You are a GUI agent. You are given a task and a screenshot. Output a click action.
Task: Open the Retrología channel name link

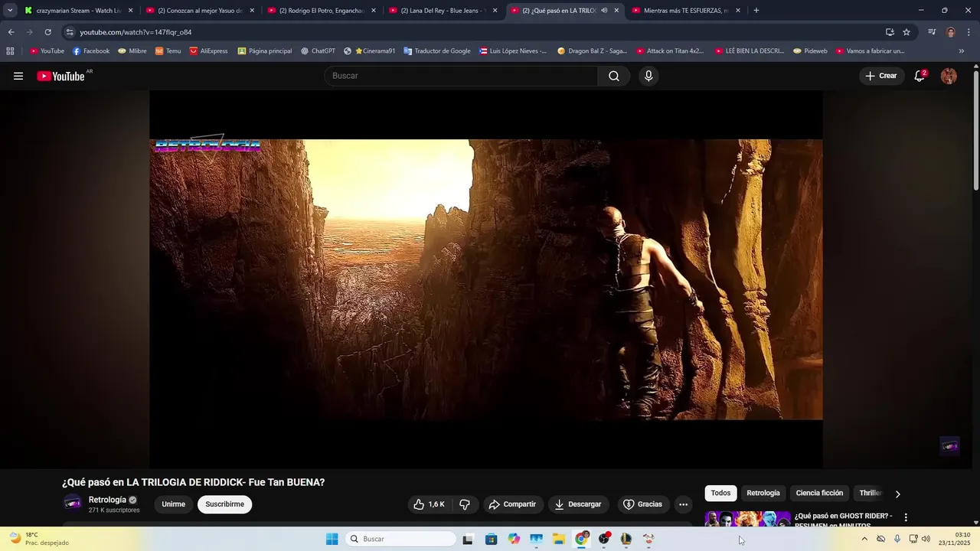point(107,500)
